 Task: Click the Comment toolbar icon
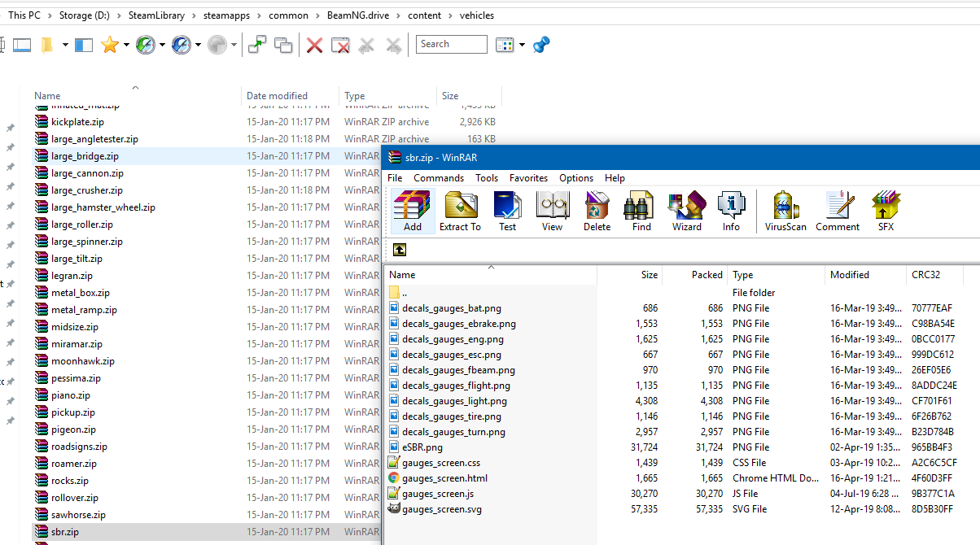pos(838,211)
